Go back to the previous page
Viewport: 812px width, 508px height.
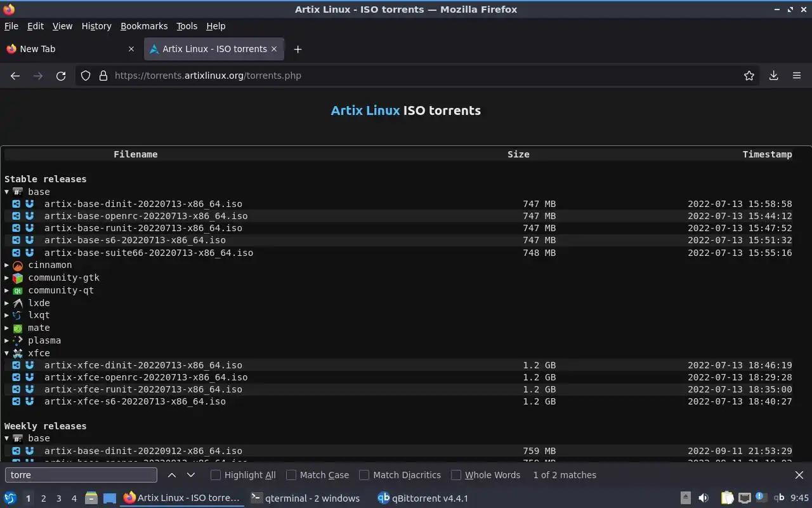[x=15, y=76]
